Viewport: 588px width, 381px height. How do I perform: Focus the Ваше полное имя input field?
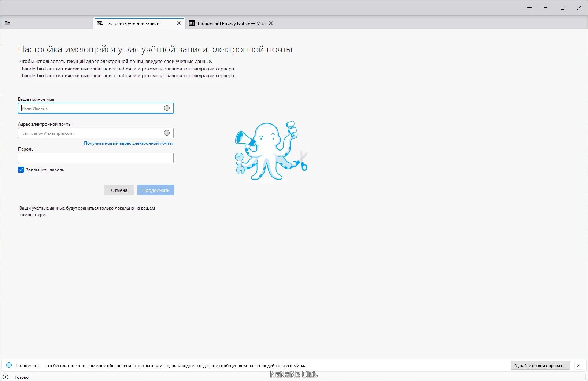click(96, 108)
